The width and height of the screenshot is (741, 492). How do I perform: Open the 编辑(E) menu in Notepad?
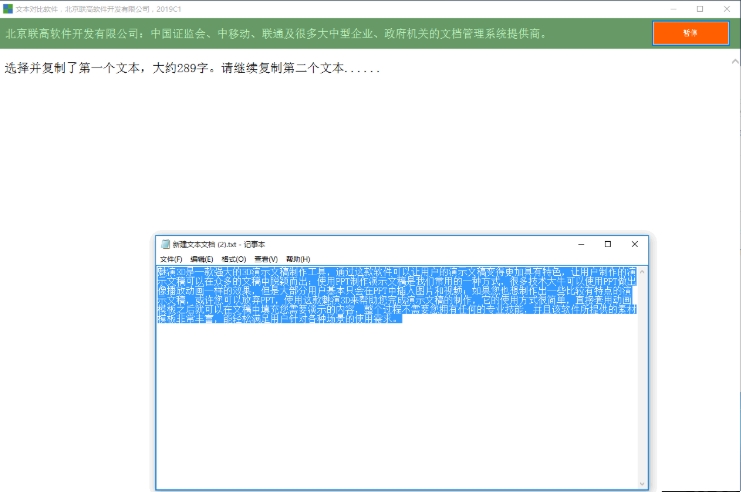pos(203,259)
